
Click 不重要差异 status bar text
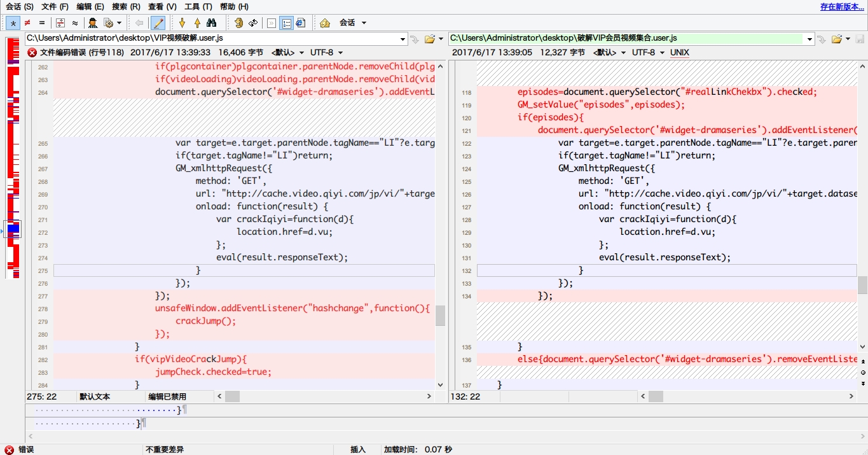click(x=164, y=449)
